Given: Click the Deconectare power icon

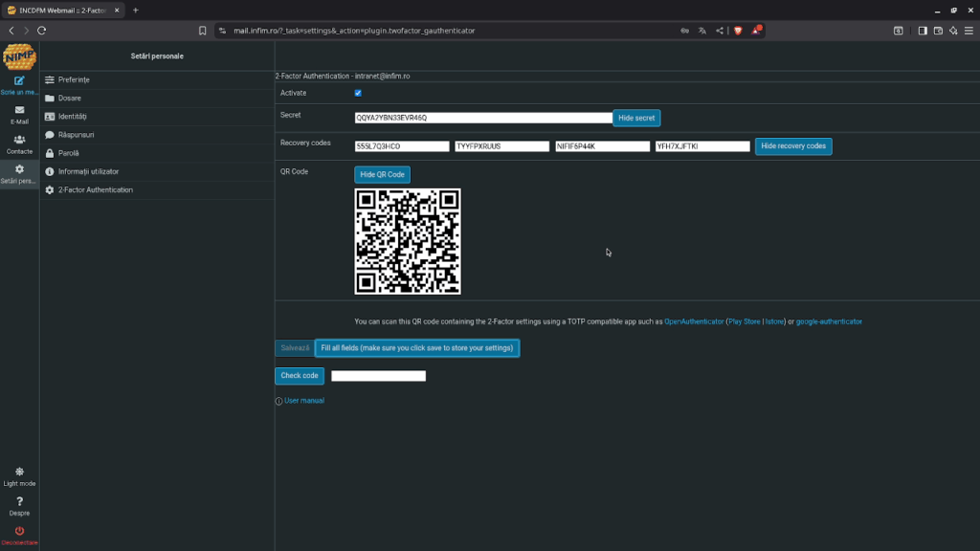Looking at the screenshot, I should (x=19, y=531).
